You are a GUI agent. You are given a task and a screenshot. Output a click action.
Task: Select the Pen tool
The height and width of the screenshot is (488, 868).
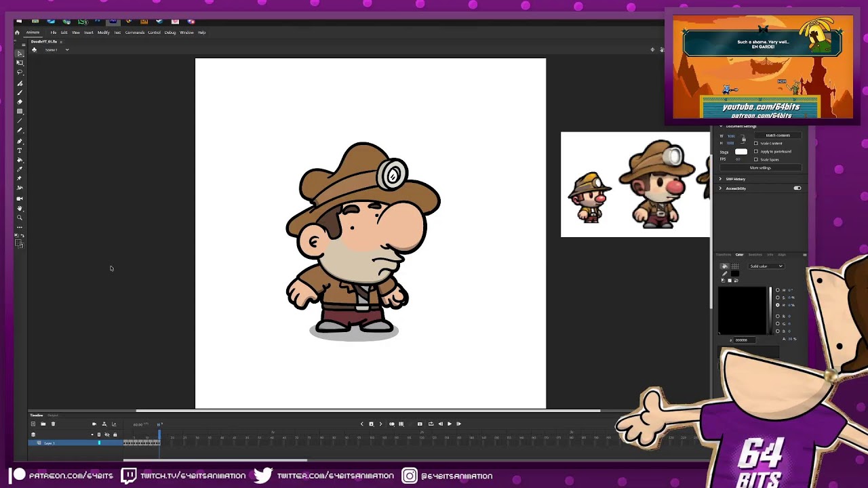(20, 141)
